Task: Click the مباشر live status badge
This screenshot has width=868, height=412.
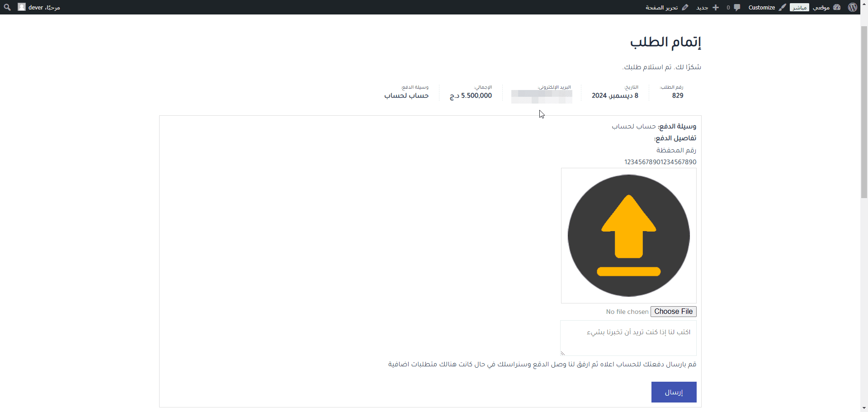Action: pyautogui.click(x=799, y=7)
